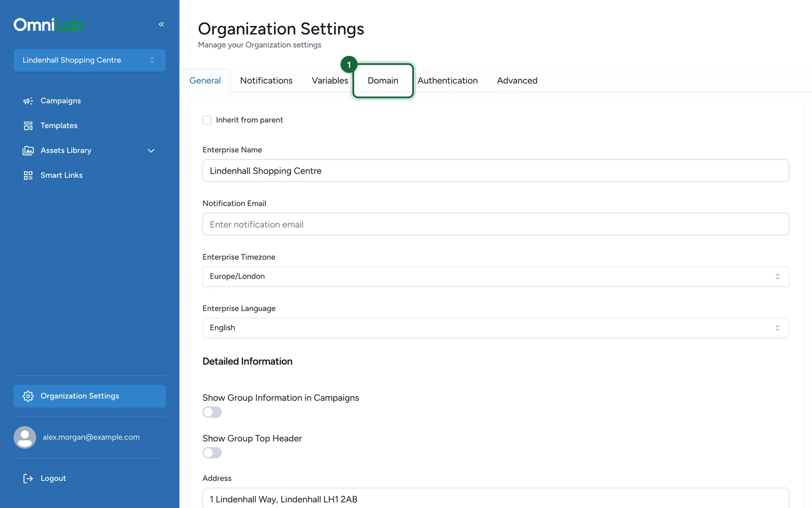Click the Organization Settings page heading
This screenshot has width=812, height=508.
[x=281, y=29]
